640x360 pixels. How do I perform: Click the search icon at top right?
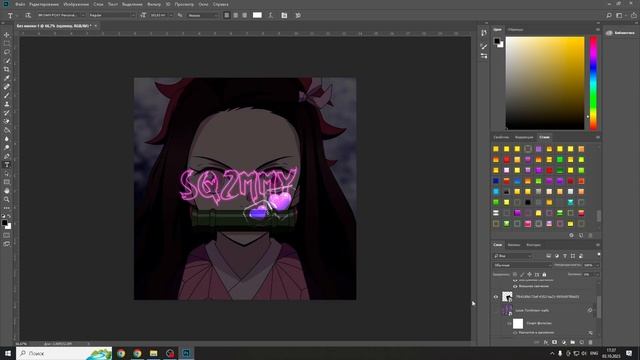[x=609, y=15]
